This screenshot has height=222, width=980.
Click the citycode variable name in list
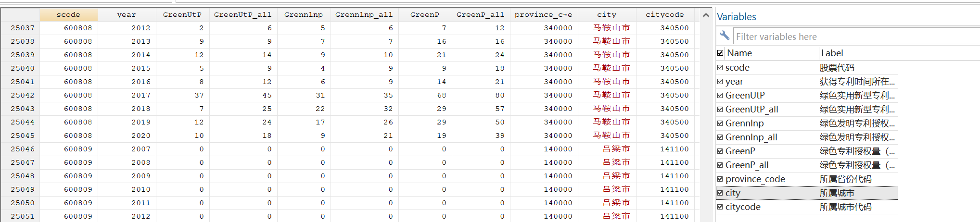click(x=743, y=207)
